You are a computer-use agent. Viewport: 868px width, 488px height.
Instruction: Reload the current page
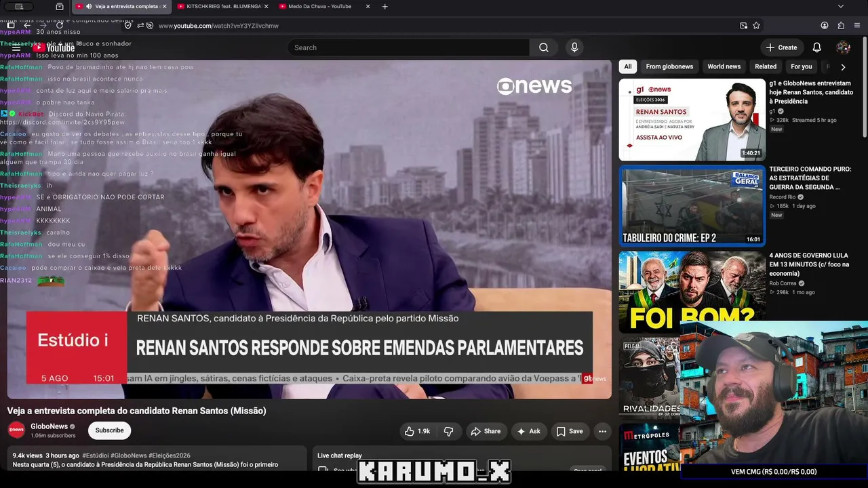60,26
